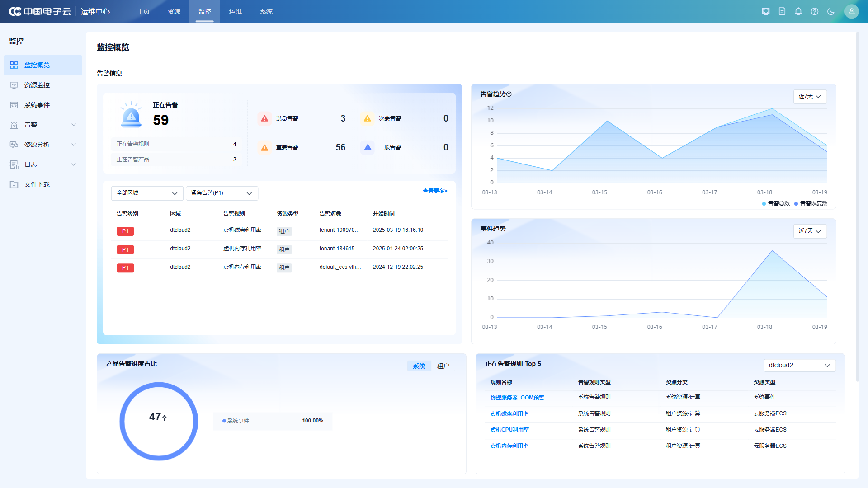Toggle dark mode with the moon icon
Image resolution: width=868 pixels, height=488 pixels.
tap(831, 11)
